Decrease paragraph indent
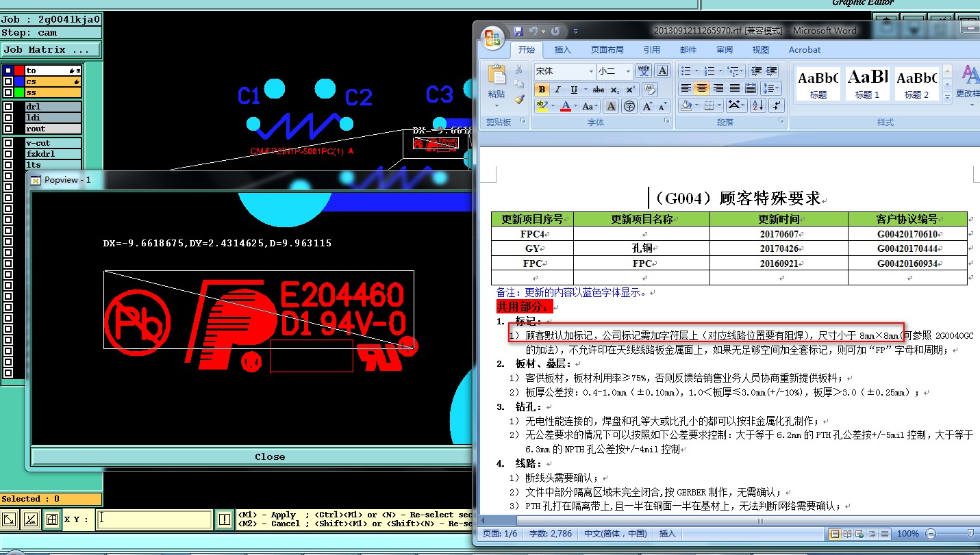The width and height of the screenshot is (980, 555). click(756, 70)
